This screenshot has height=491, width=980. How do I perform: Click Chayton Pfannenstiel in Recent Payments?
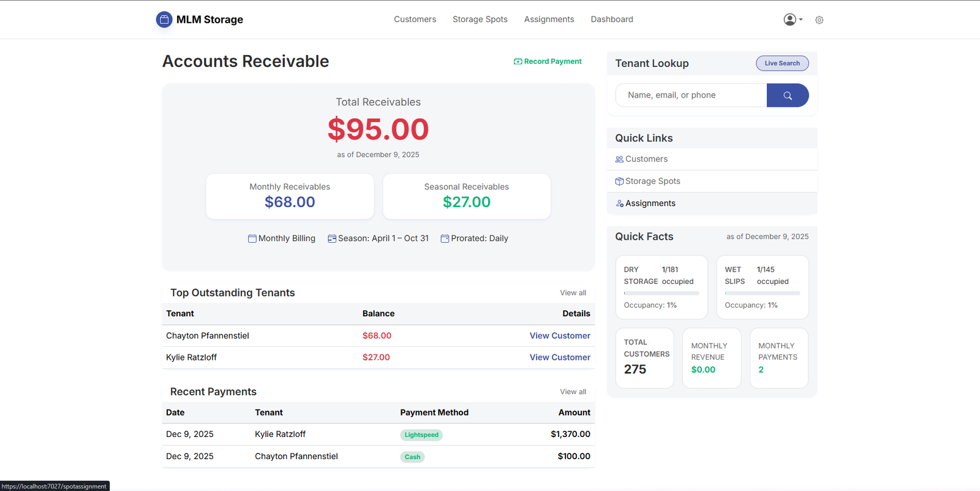pyautogui.click(x=296, y=457)
